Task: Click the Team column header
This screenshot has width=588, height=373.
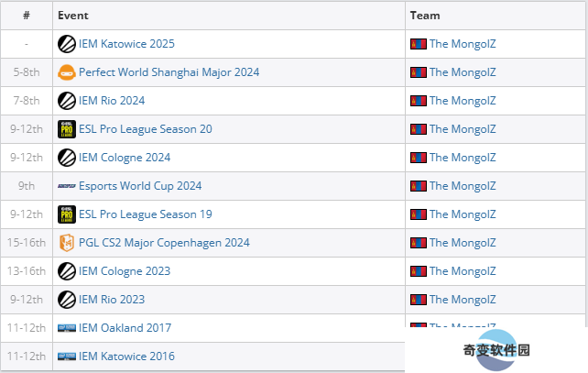Action: click(x=425, y=16)
